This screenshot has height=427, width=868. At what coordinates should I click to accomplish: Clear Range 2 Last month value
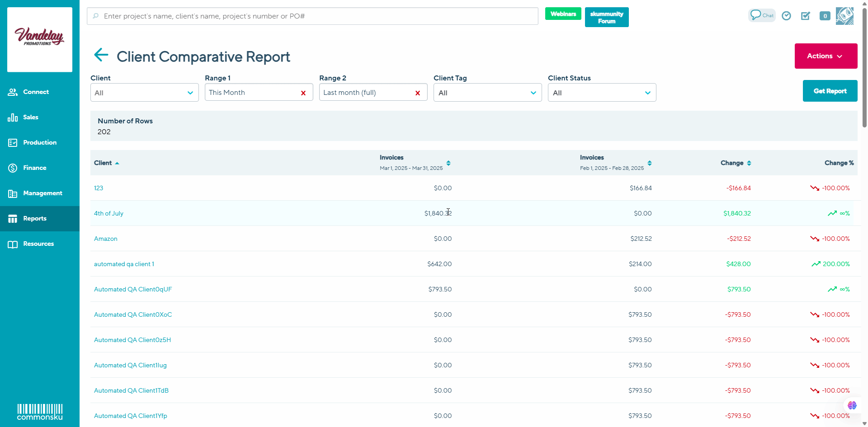[x=418, y=93]
